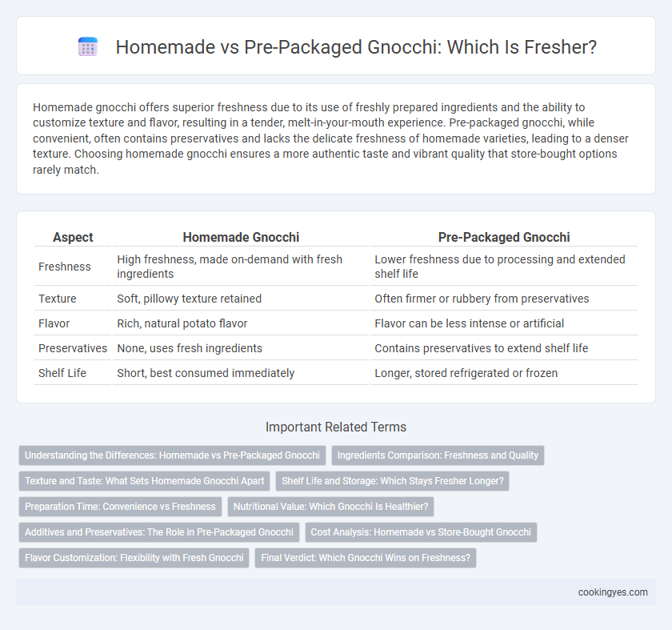672x630 pixels.
Task: Click the 'Freshness' row label
Action: pos(65,267)
